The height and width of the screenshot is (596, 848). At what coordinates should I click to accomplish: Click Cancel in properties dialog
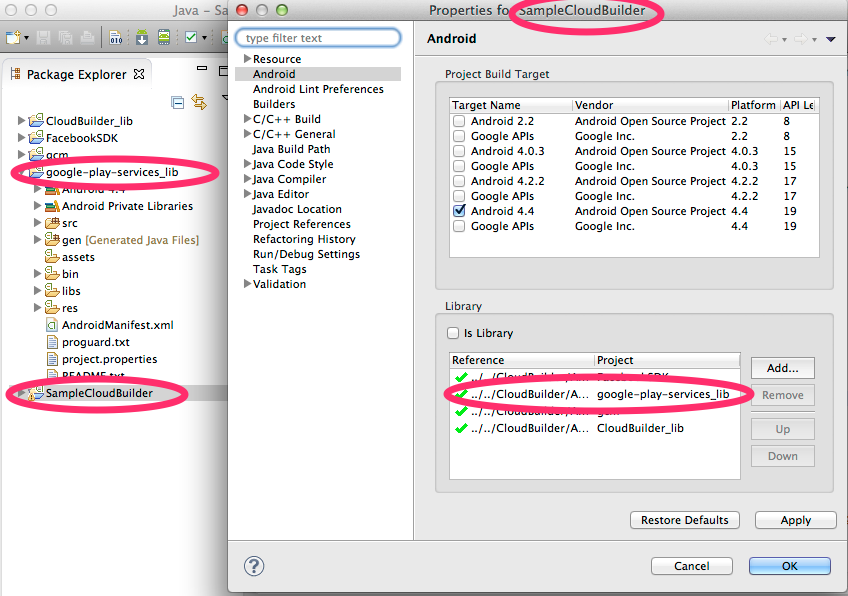(692, 566)
